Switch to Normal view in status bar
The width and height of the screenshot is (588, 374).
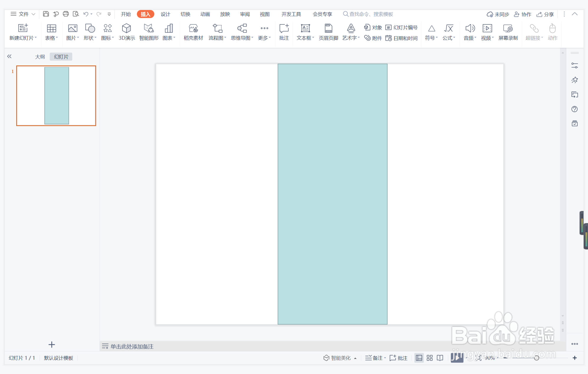[419, 358]
